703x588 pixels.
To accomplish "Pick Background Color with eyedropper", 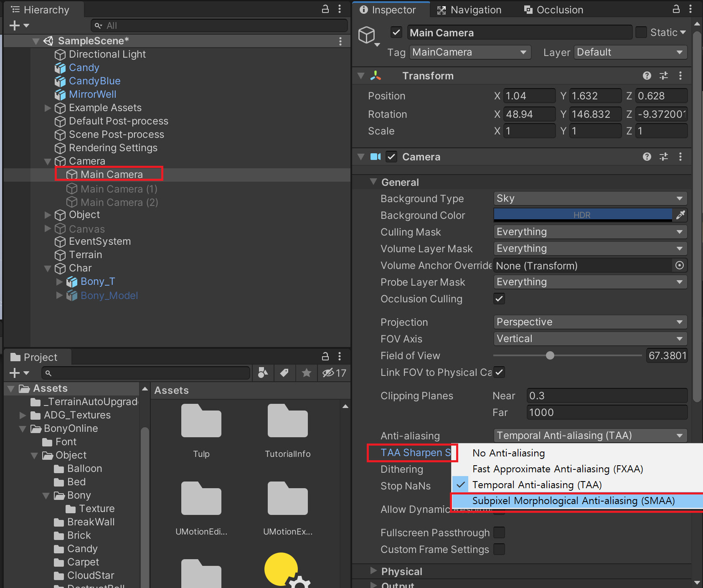I will tap(680, 215).
